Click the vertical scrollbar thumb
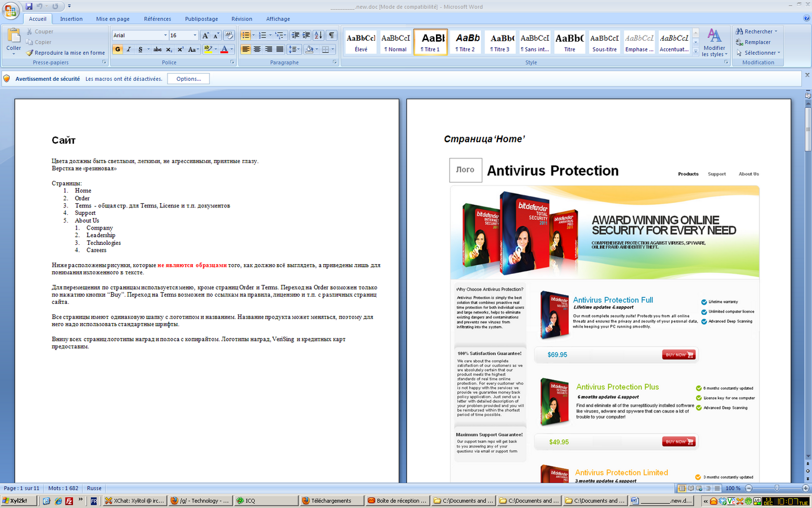This screenshot has width=812, height=508. [808, 130]
